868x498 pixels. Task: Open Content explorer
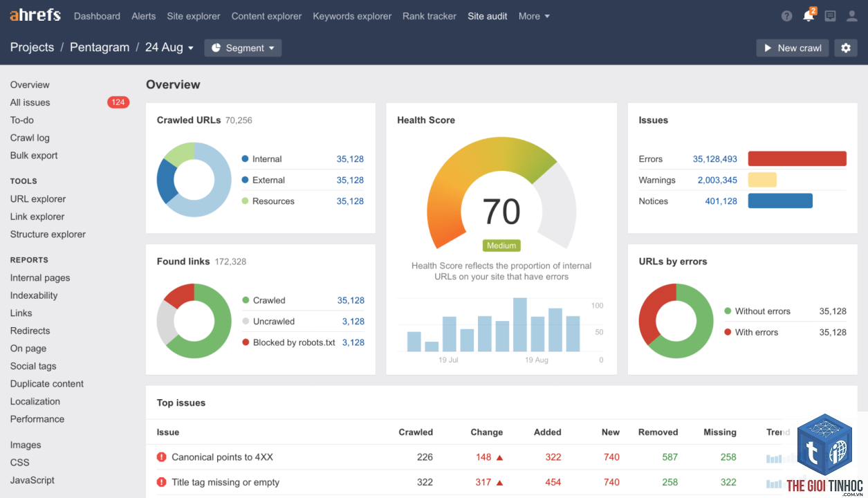pos(266,16)
